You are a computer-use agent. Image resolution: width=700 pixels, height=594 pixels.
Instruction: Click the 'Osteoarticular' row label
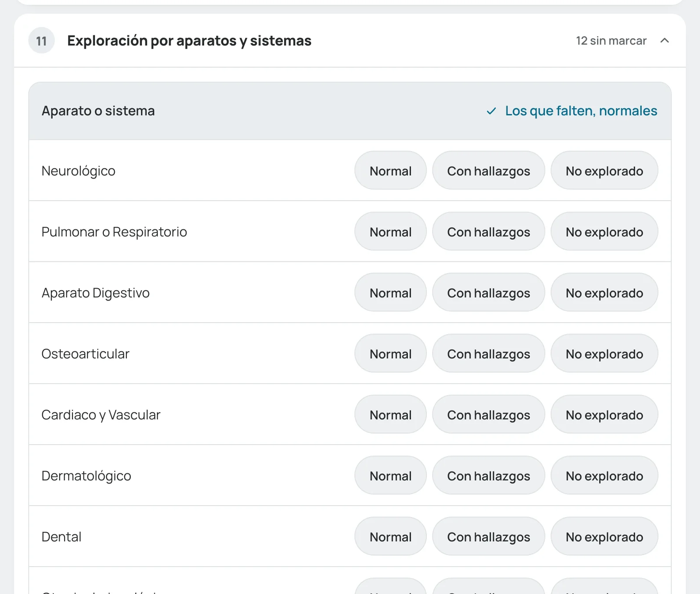coord(85,354)
